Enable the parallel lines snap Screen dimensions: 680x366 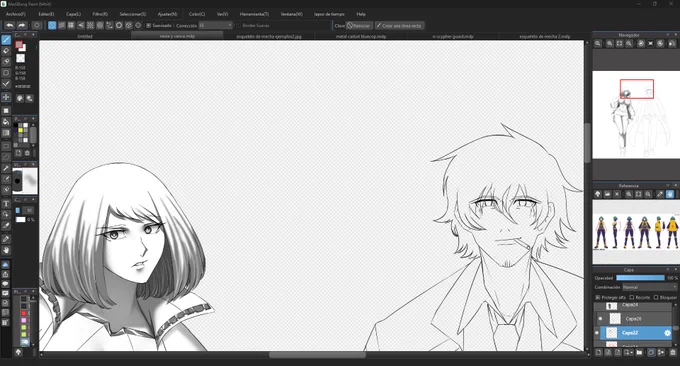(62, 26)
